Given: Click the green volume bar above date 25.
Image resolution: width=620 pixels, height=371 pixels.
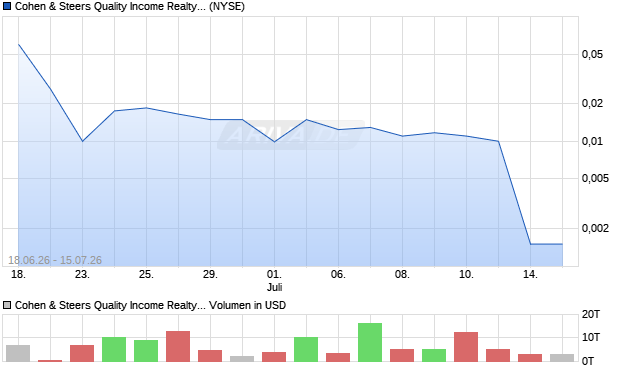Looking at the screenshot, I should pyautogui.click(x=146, y=351).
